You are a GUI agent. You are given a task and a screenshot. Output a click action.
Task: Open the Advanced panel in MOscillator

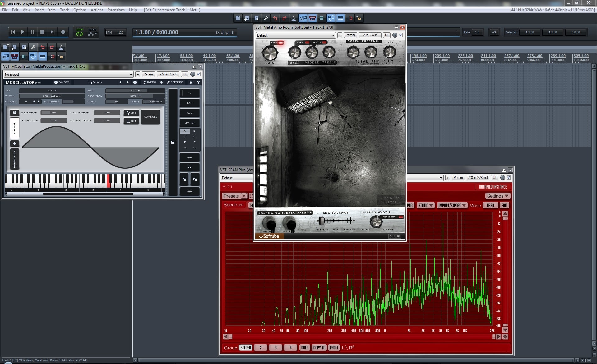click(x=150, y=117)
